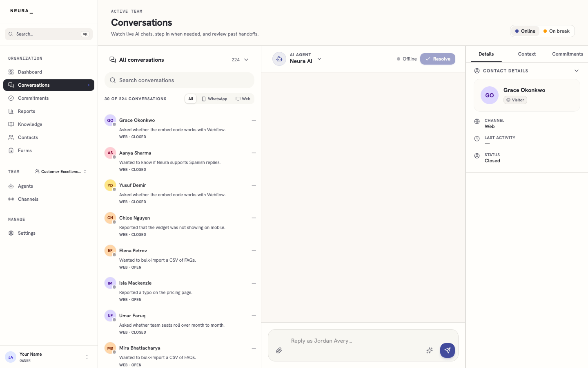The image size is (588, 368).
Task: Filter conversations by Web
Action: click(243, 99)
